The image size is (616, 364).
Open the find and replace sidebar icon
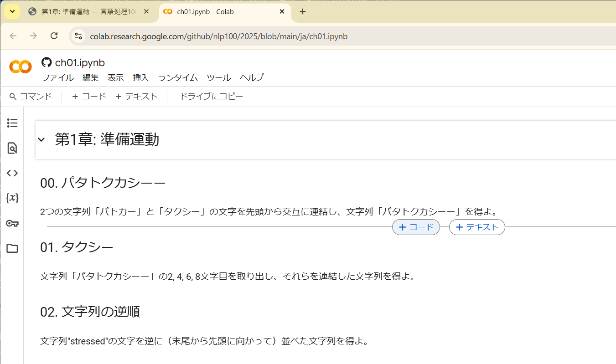12,148
